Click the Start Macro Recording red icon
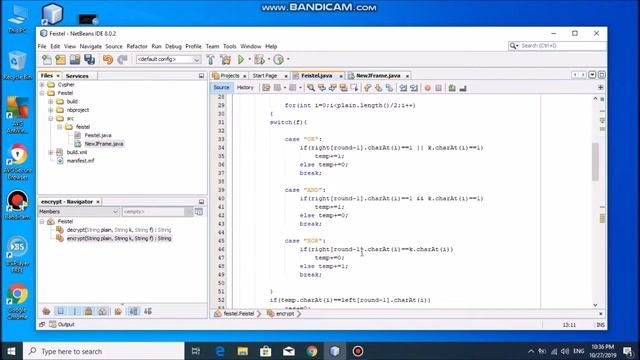 coord(427,88)
